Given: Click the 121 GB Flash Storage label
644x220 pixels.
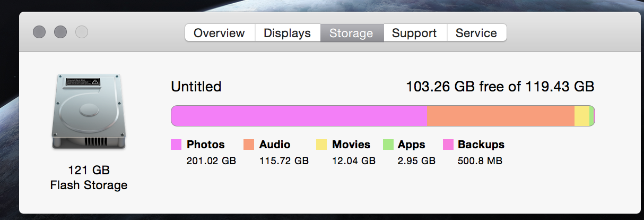Looking at the screenshot, I should (89, 178).
